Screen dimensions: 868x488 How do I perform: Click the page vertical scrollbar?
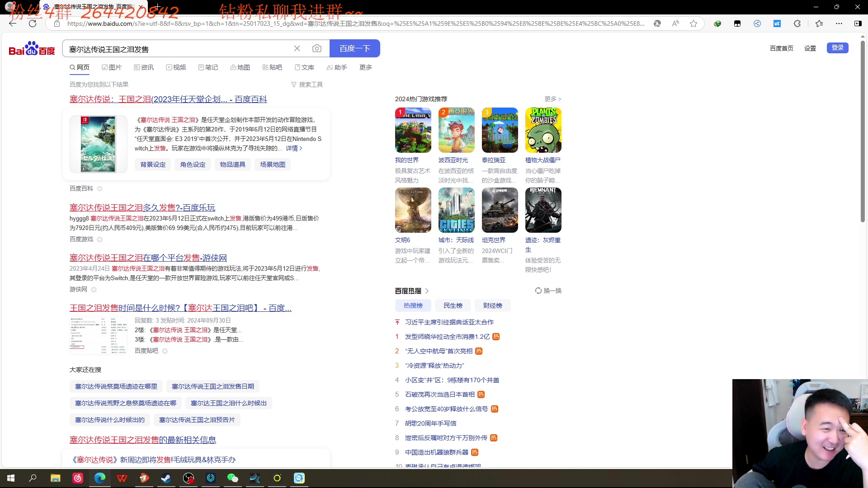point(863,131)
